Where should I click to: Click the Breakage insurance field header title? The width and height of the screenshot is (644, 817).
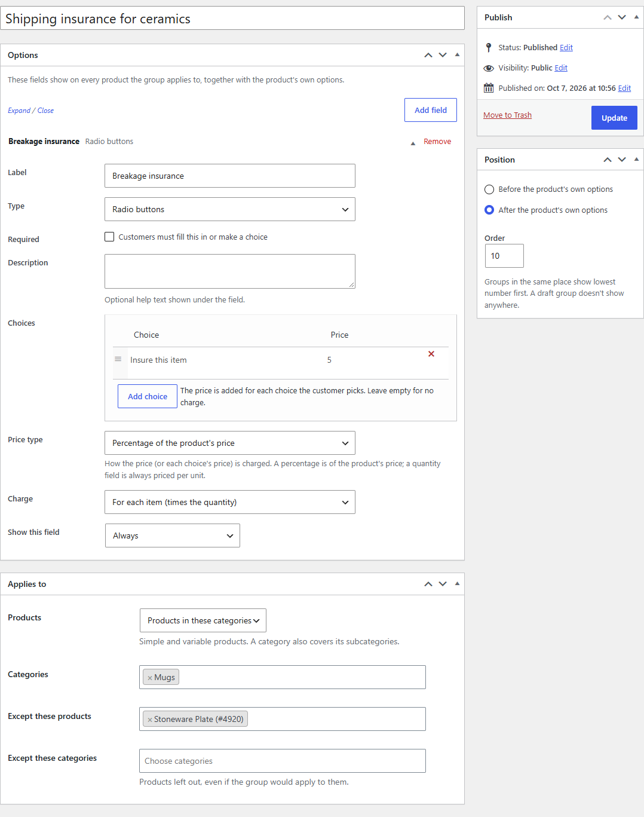44,142
